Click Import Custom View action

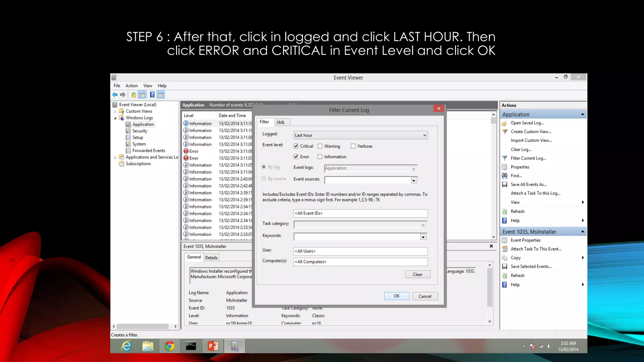pos(531,140)
